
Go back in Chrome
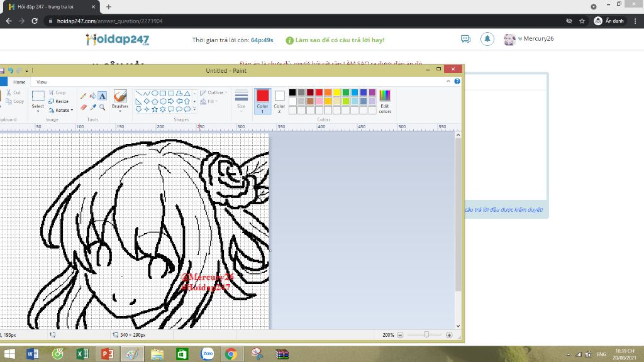pyautogui.click(x=9, y=21)
